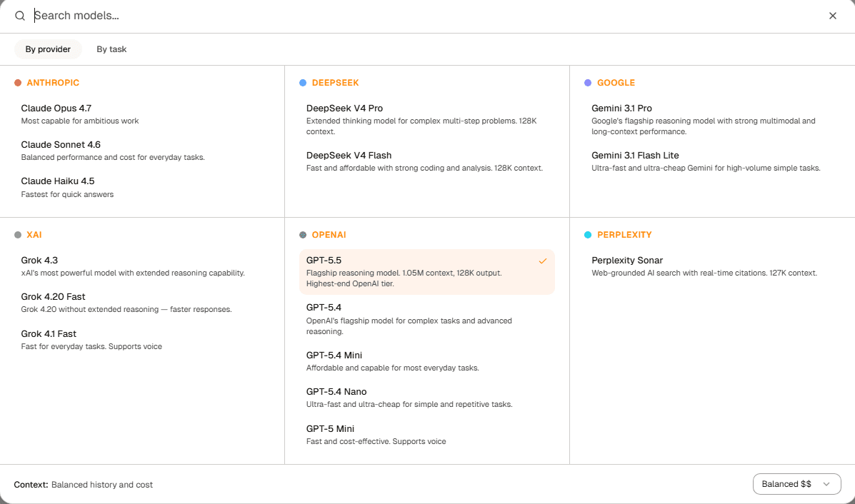Click the Anthropic orange dot icon
Image resolution: width=855 pixels, height=504 pixels.
point(18,83)
